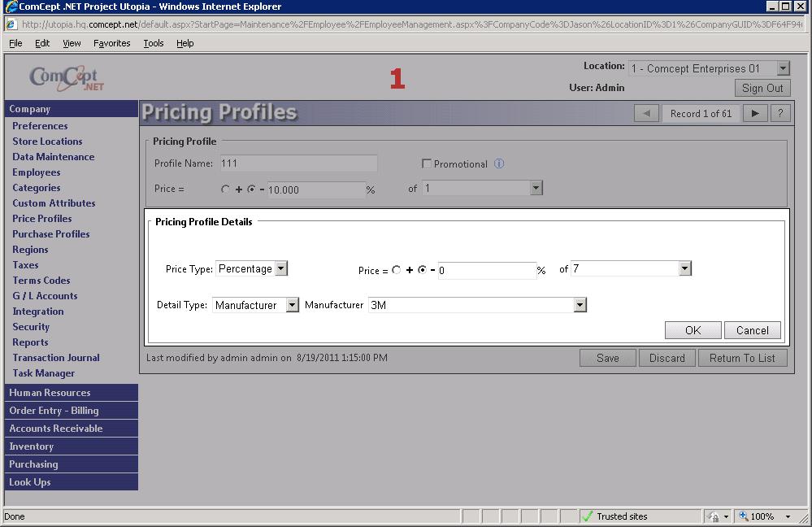This screenshot has height=527, width=812.
Task: Click the Promotional info icon
Action: tap(499, 163)
